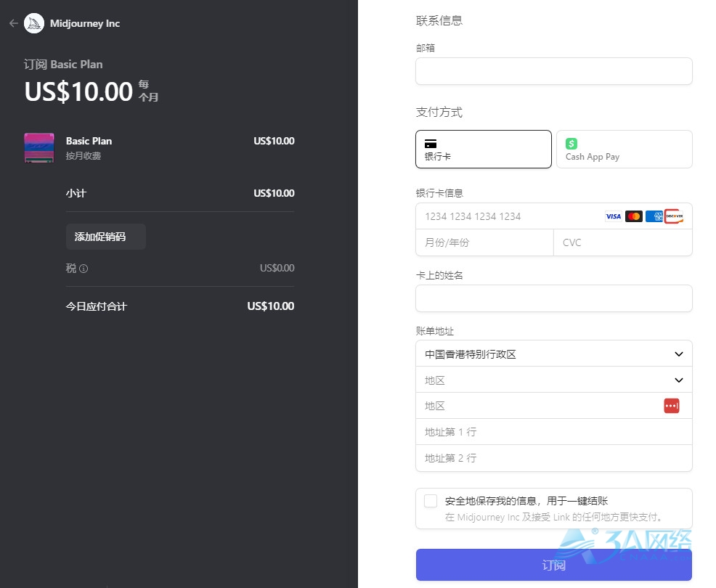
Task: Click the American Express card icon
Action: 654,216
